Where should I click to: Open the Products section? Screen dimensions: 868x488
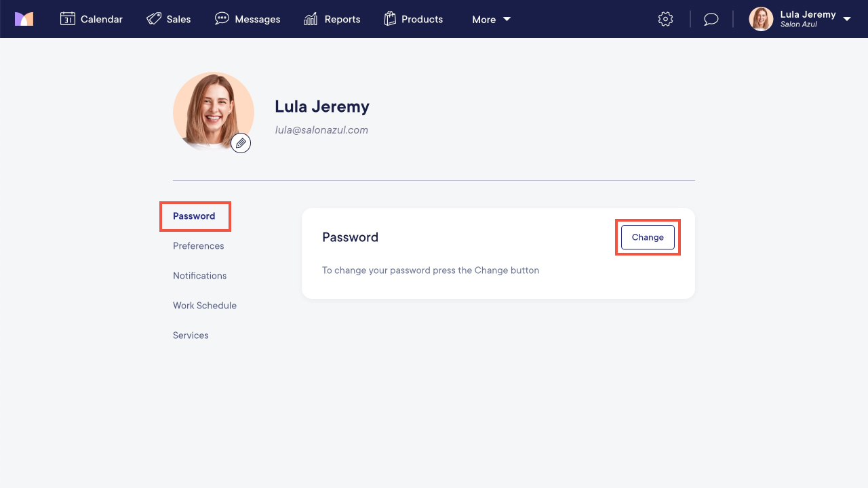click(x=413, y=19)
